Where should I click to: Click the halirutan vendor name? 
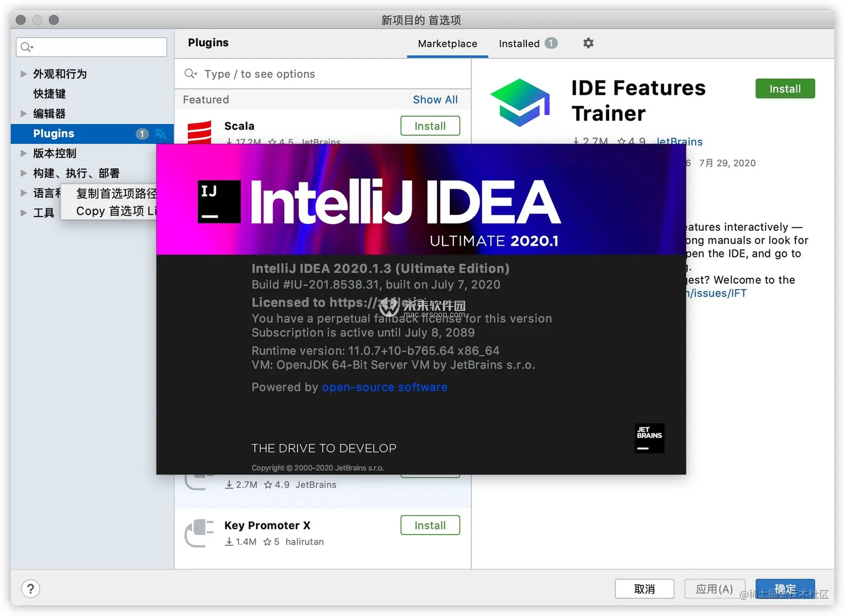(x=305, y=542)
